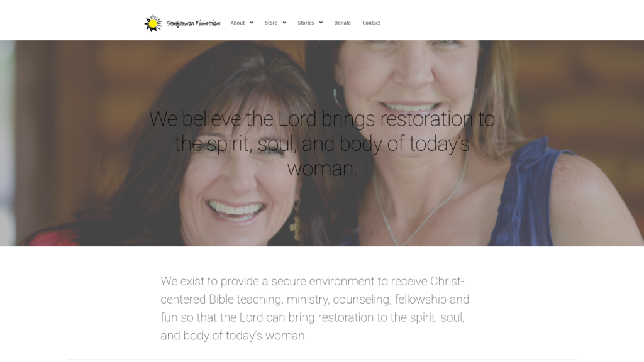This screenshot has height=362, width=644.
Task: Click the hoop earring on the blonde woman
Action: tap(338, 97)
